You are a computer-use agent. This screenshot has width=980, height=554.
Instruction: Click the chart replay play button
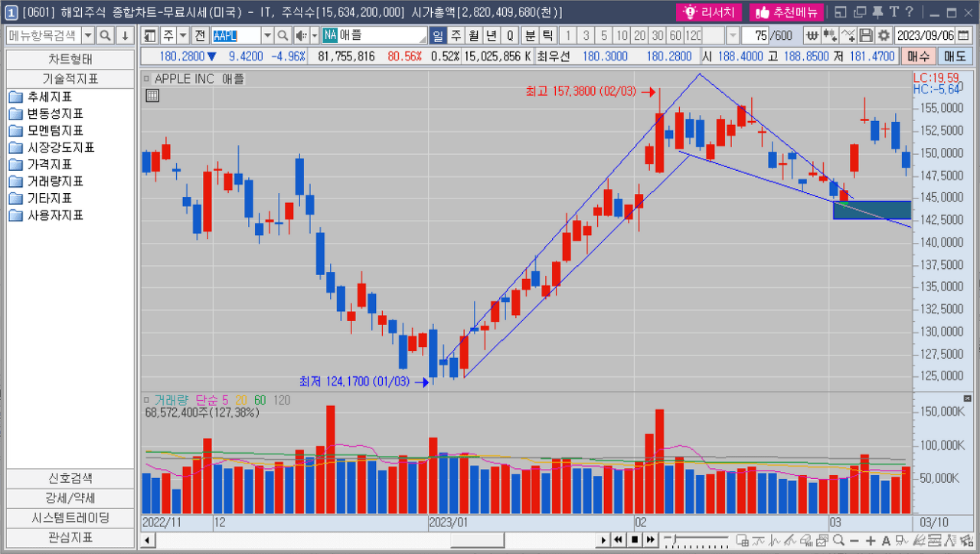[x=603, y=540]
